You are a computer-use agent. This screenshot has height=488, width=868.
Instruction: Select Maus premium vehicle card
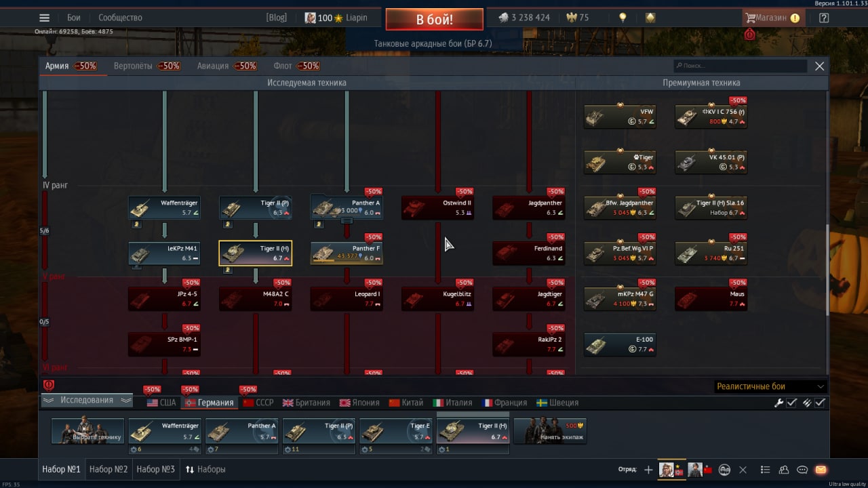[x=711, y=299]
